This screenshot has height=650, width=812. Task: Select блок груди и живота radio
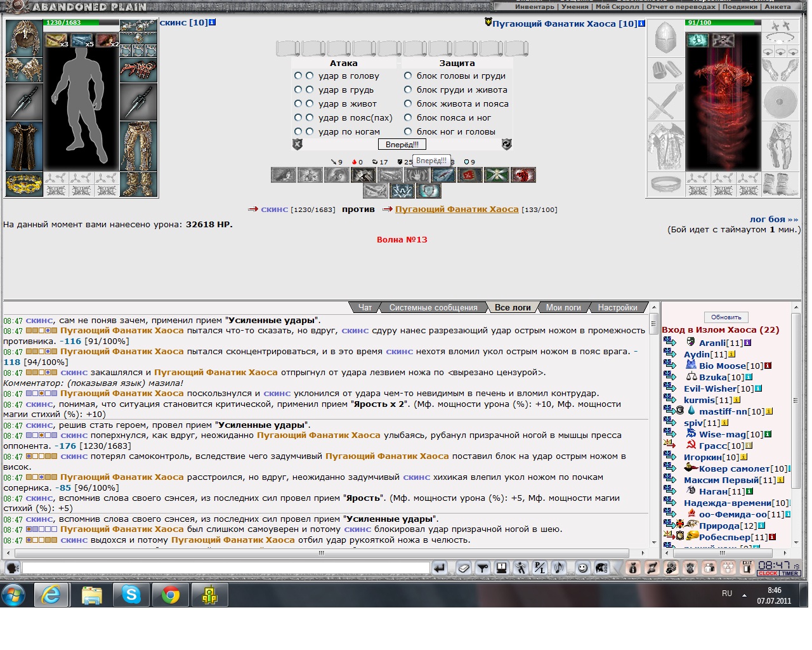pos(408,90)
